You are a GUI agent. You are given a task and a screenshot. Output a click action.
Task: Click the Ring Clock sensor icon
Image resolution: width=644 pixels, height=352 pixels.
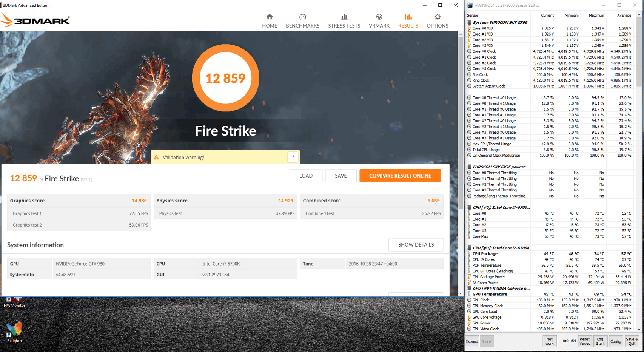pyautogui.click(x=469, y=80)
